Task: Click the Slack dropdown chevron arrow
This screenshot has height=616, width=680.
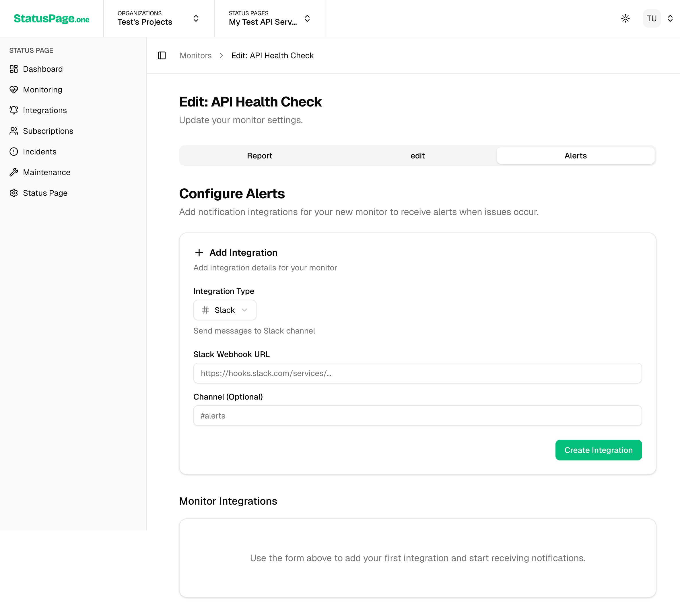Action: (x=244, y=310)
